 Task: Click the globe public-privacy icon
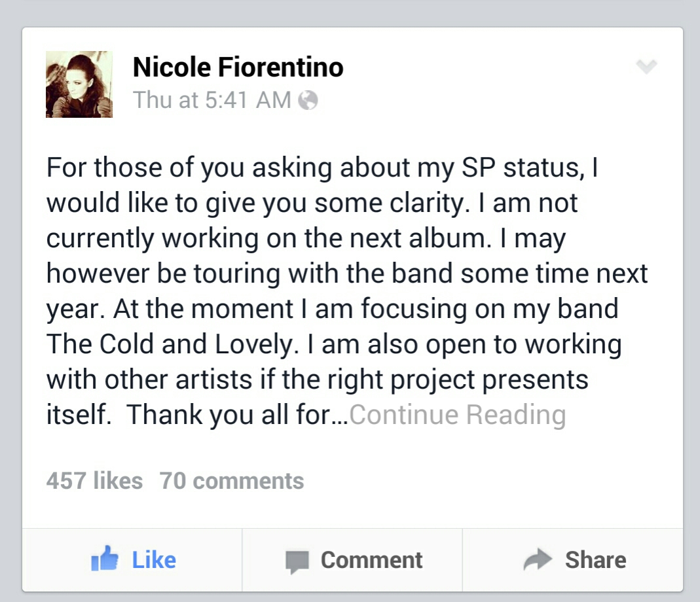(308, 100)
